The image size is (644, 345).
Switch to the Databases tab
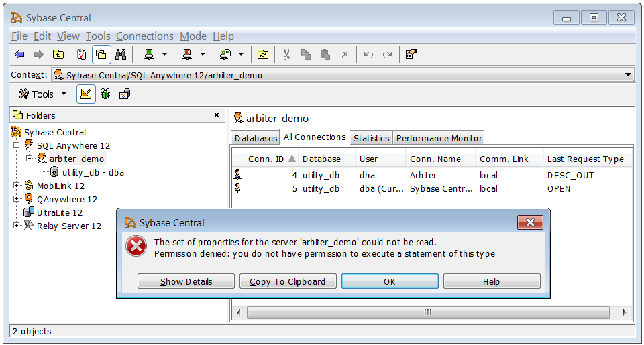(x=256, y=138)
